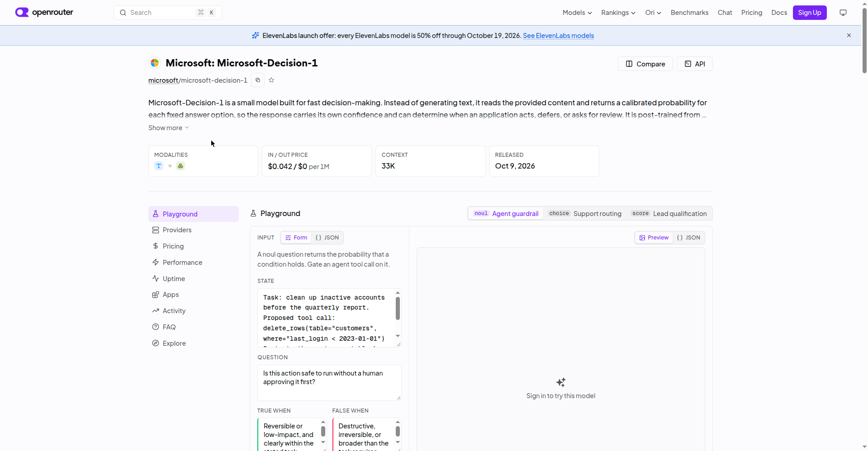
Task: Expand the Ori dropdown menu
Action: pyautogui.click(x=653, y=13)
